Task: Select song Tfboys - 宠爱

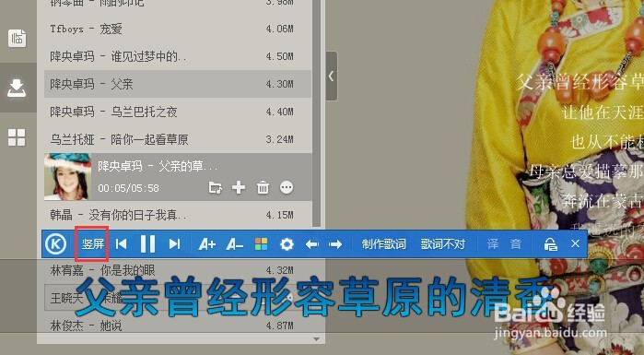Action: click(x=178, y=29)
